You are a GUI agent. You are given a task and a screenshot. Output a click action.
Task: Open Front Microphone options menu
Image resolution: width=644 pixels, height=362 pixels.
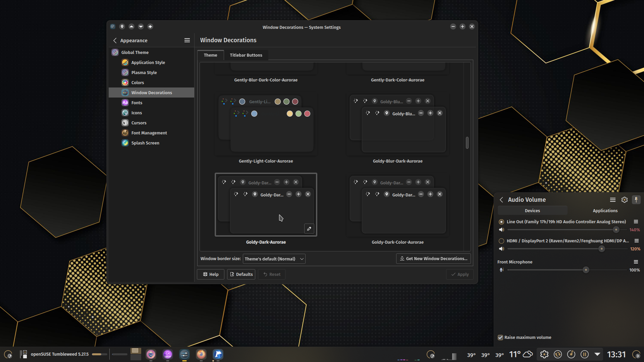point(636,262)
